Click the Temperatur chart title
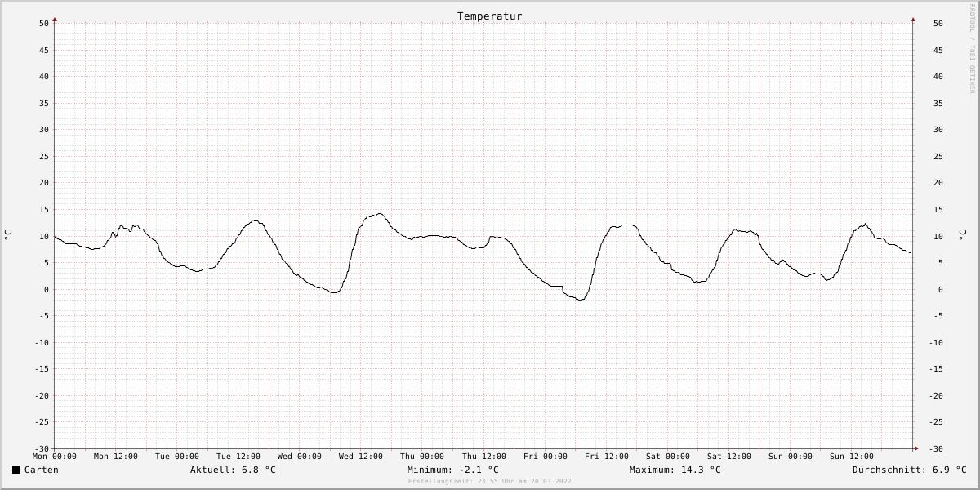980x490 pixels. pyautogui.click(x=490, y=16)
